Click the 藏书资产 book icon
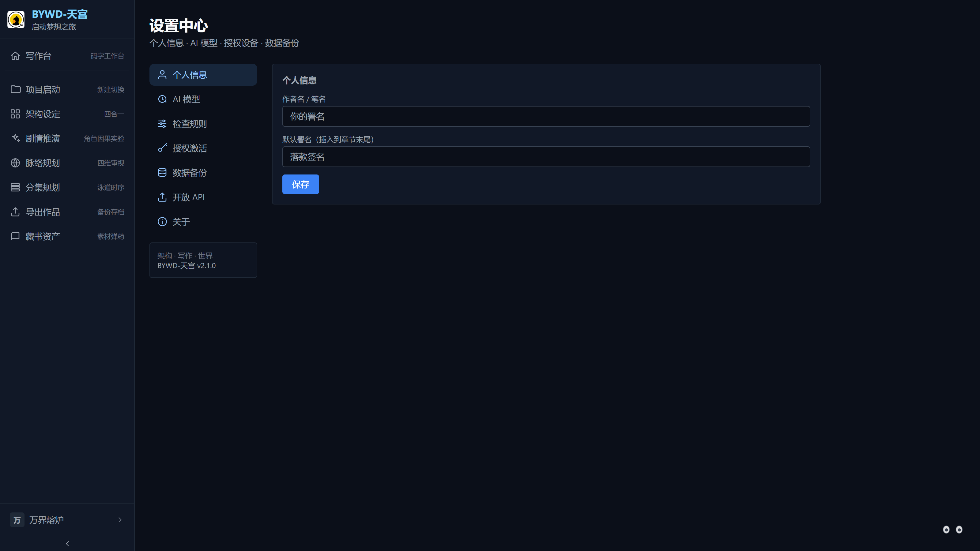Screen dimensions: 980x551 15,237
